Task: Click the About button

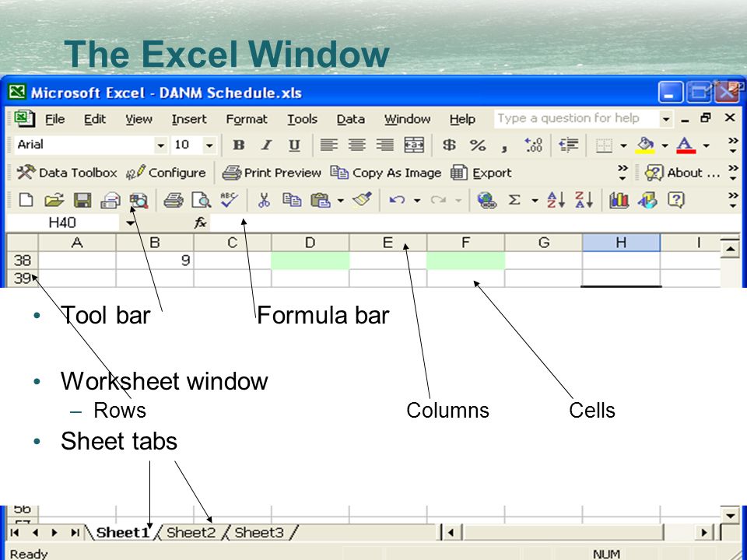Action: point(682,173)
